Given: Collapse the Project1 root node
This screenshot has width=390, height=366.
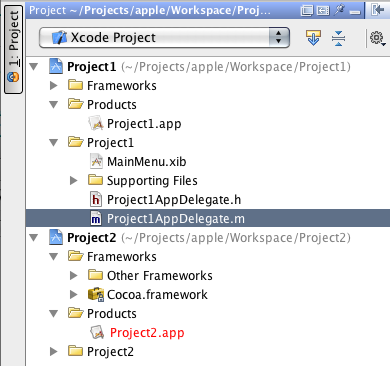Looking at the screenshot, I should pos(34,67).
